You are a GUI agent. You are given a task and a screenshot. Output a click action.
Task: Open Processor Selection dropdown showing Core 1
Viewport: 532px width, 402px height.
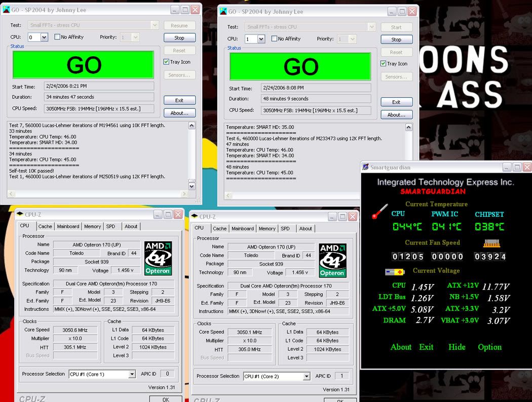point(132,374)
